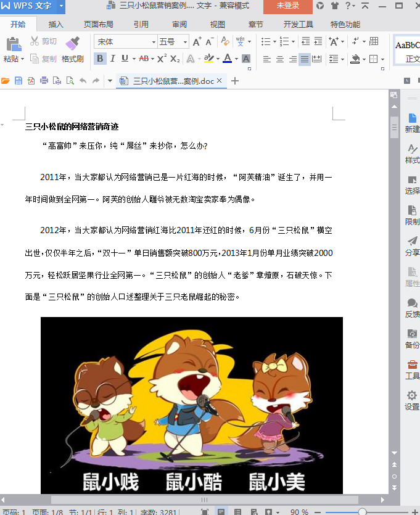Open font name 宋体 dropdown
This screenshot has height=515, width=420.
coord(154,42)
